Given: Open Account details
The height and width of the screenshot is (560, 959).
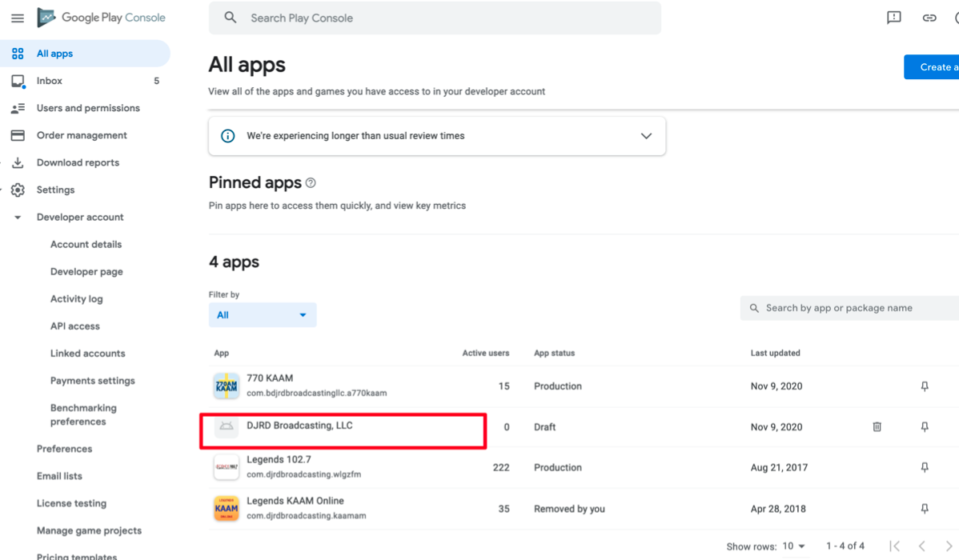Looking at the screenshot, I should pyautogui.click(x=86, y=245).
